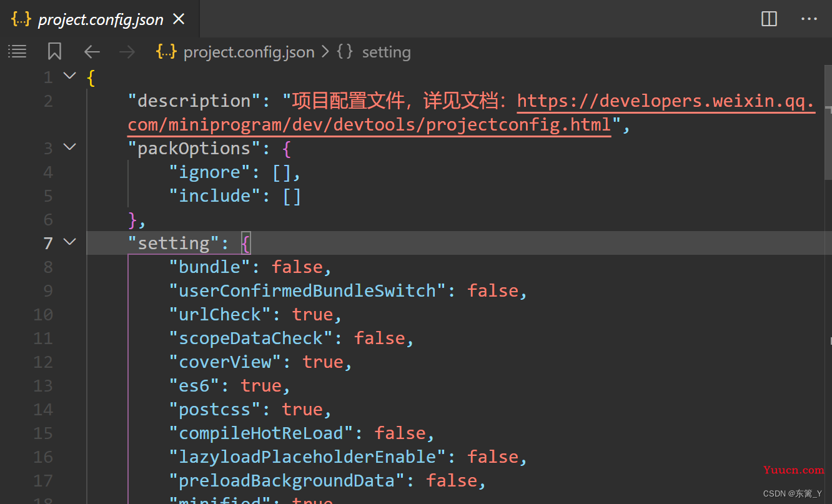Navigate back with the left arrow
Viewport: 832px width, 504px height.
tap(92, 52)
